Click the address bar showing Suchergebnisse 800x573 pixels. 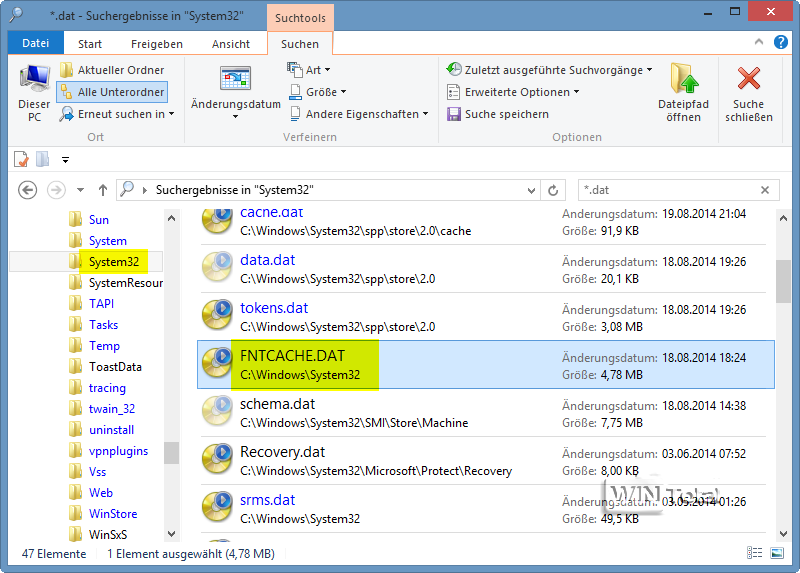(327, 190)
